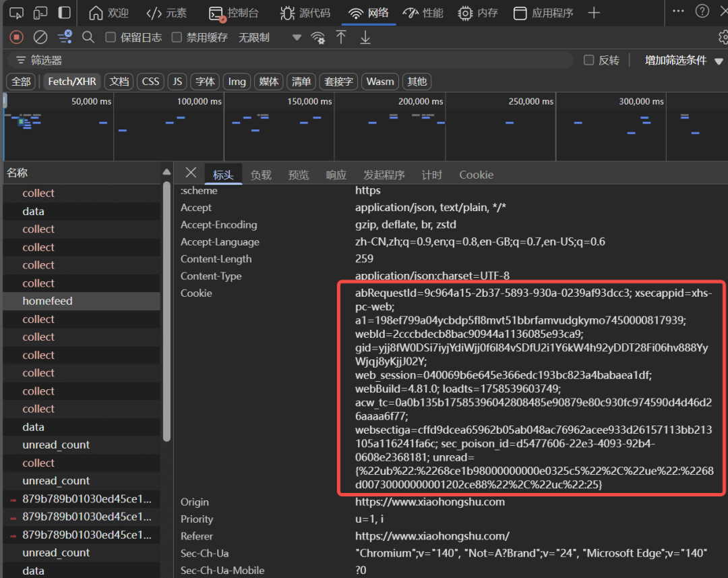Viewport: 728px width, 578px height.
Task: Click the inspect element picker icon
Action: 18,13
